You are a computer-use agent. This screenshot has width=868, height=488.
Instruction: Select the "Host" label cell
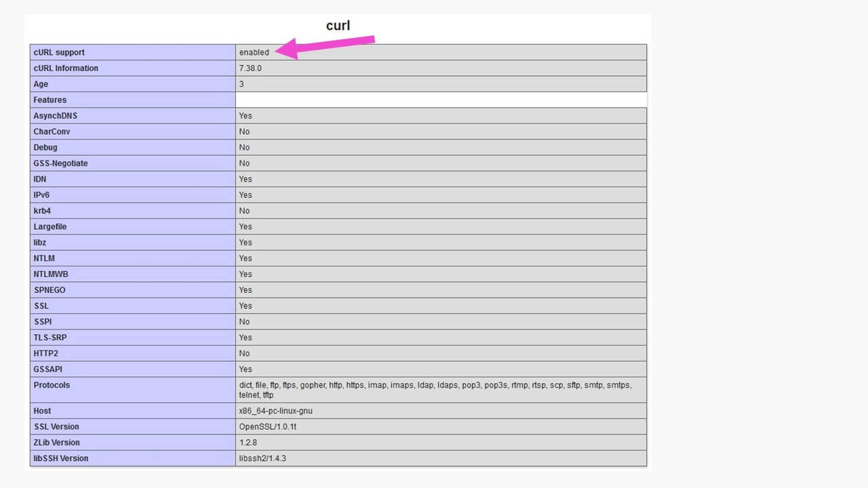[133, 411]
